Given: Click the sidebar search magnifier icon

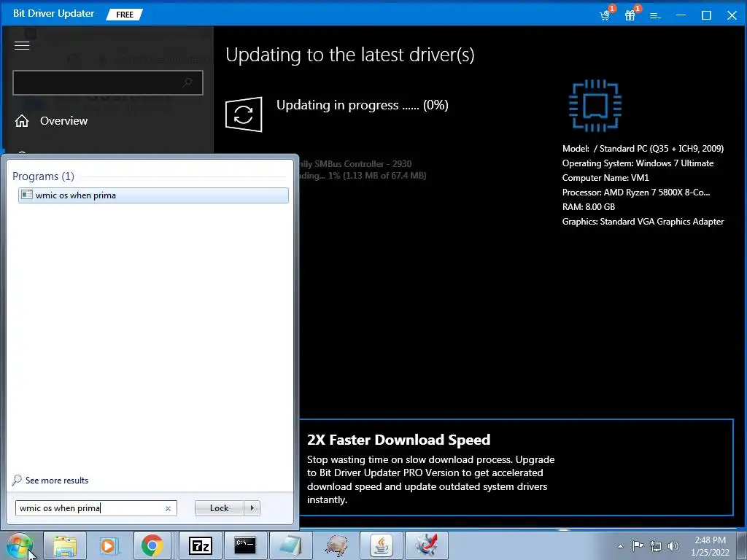Looking at the screenshot, I should click(x=187, y=82).
